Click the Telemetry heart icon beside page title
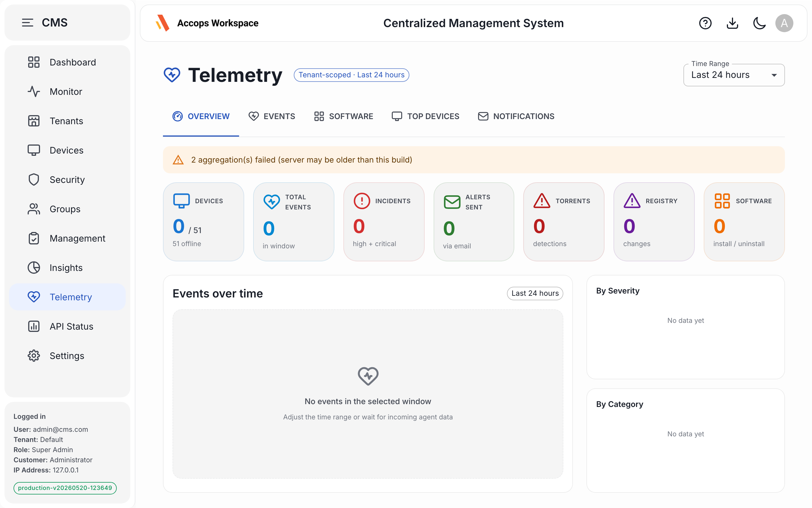Image resolution: width=812 pixels, height=508 pixels. point(172,75)
